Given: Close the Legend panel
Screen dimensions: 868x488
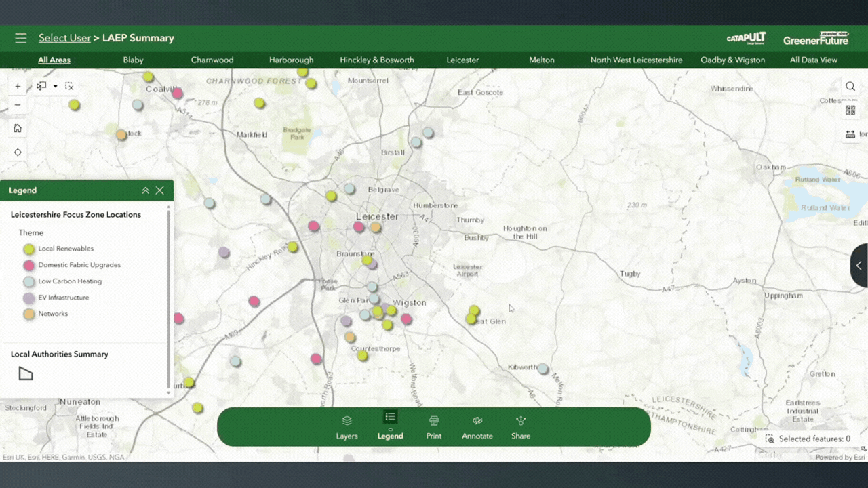Looking at the screenshot, I should 160,190.
